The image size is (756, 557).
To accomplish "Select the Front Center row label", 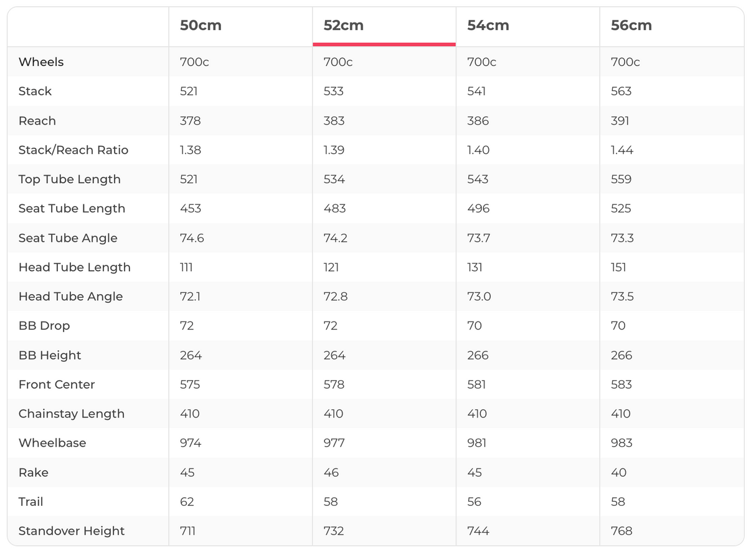I will pyautogui.click(x=57, y=384).
